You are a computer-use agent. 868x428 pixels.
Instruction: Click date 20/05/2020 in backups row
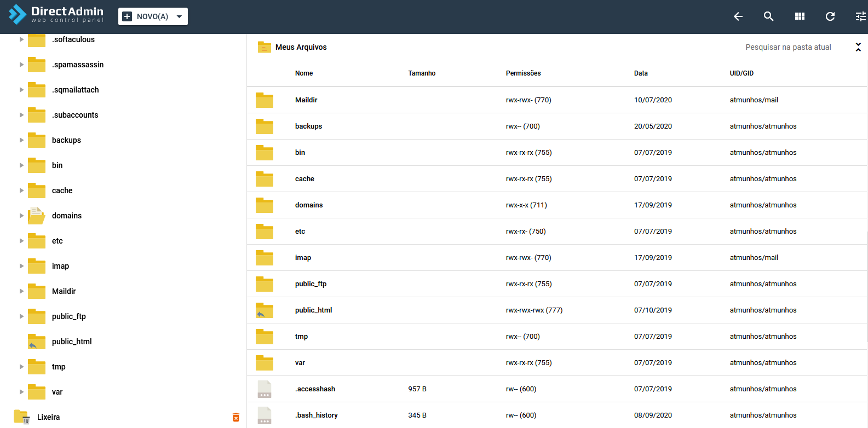653,126
